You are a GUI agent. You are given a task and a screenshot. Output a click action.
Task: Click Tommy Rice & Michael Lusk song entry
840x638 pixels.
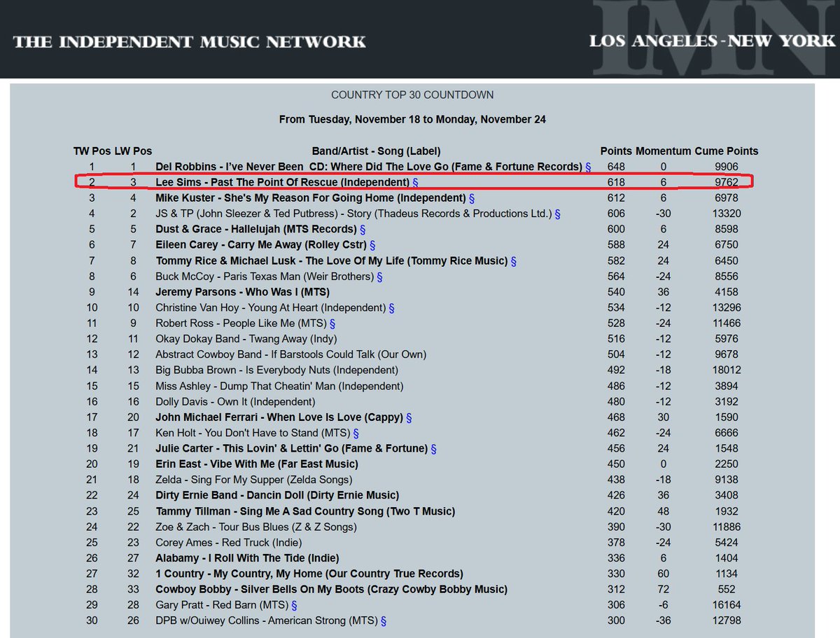click(x=331, y=261)
